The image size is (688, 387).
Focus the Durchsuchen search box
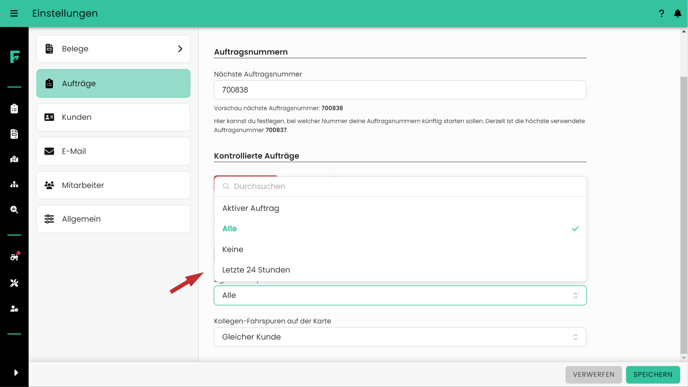[x=400, y=186]
